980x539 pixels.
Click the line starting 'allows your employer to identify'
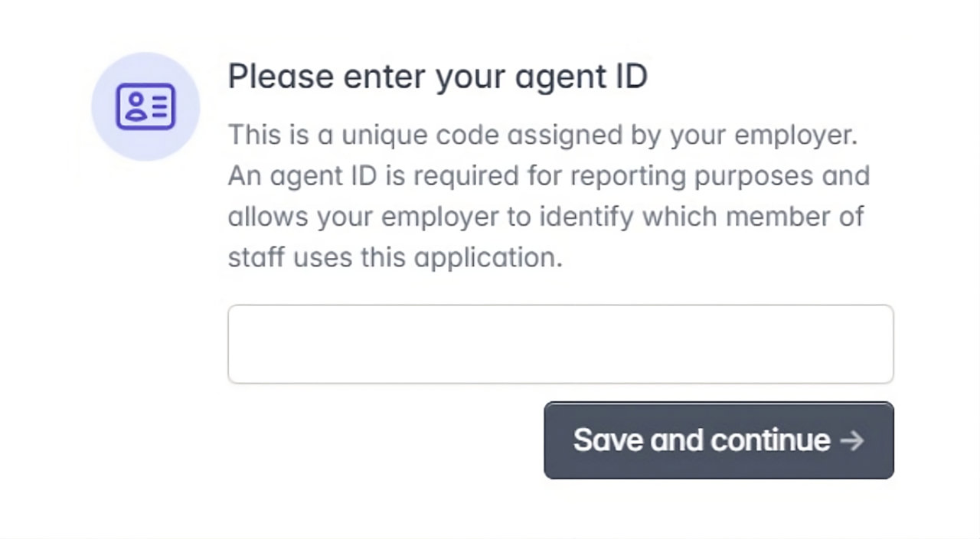[x=547, y=217]
